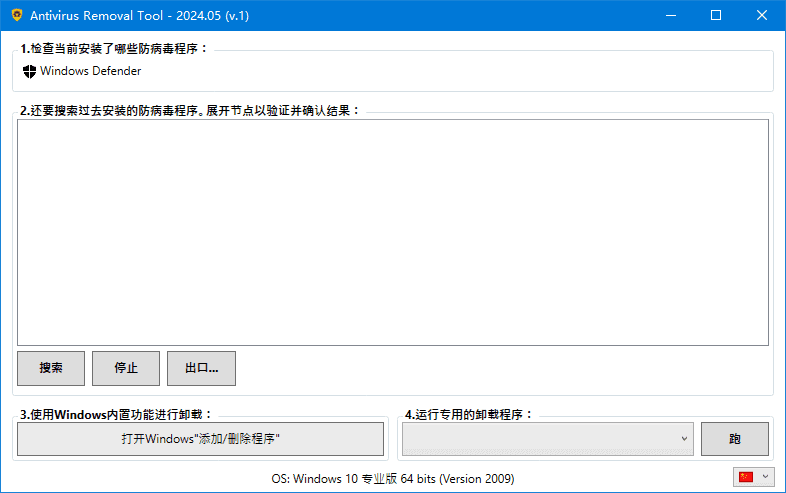Screen dimensions: 786x493
Task: Click section 1 heading 检查当前安装了哪些防病毒程序
Action: tap(114, 48)
